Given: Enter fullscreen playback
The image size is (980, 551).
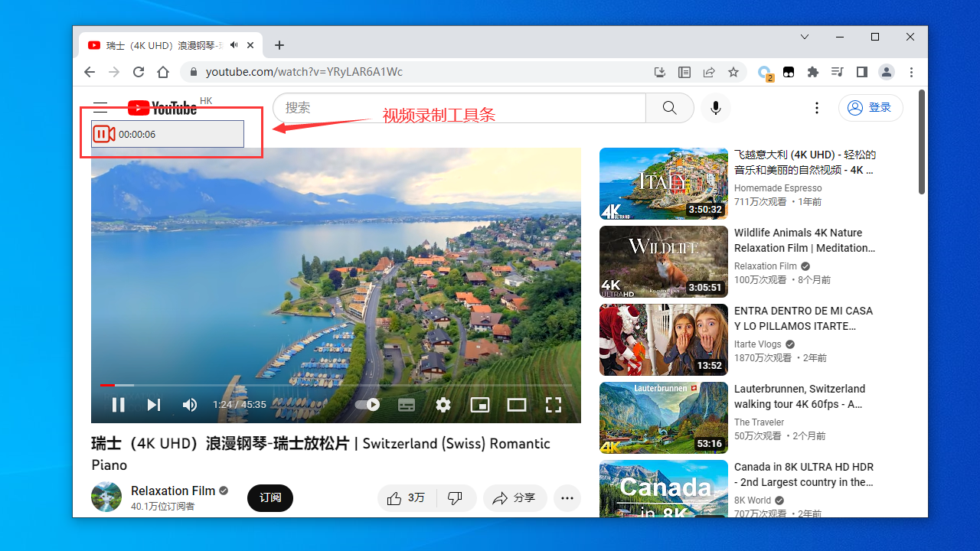Looking at the screenshot, I should tap(554, 404).
